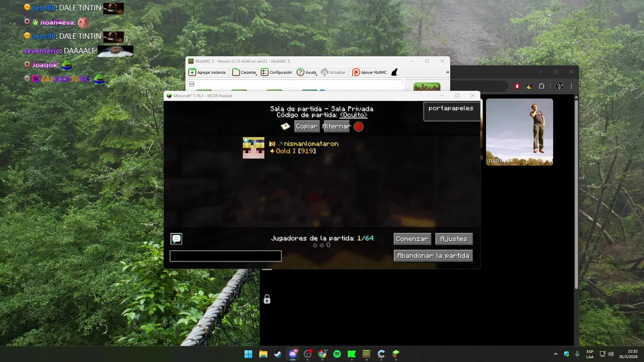Image resolution: width=644 pixels, height=362 pixels.
Task: Open Kick app from the taskbar
Action: pyautogui.click(x=352, y=354)
